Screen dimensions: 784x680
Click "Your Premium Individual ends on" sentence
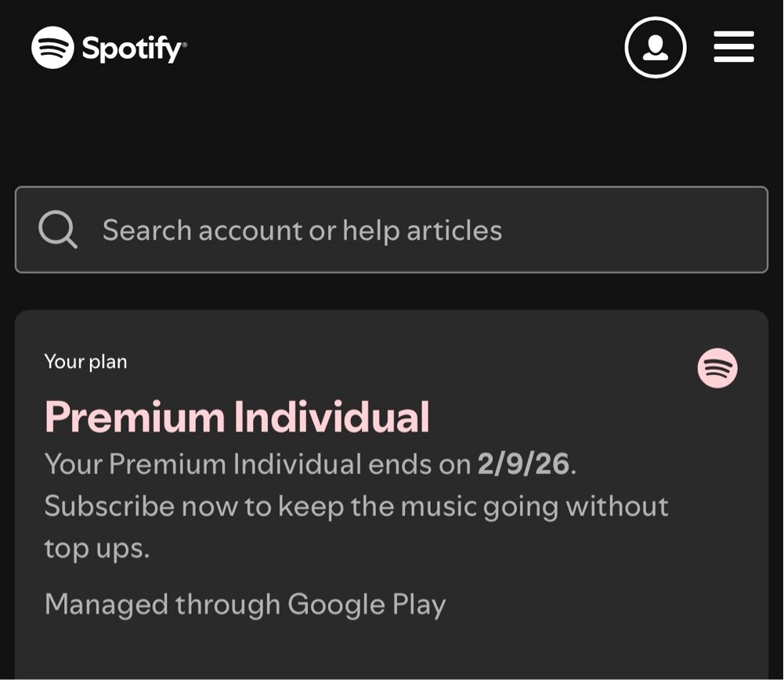[258, 464]
